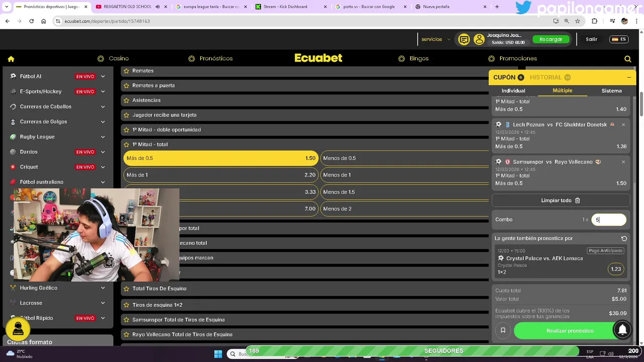
Task: Click Limpiar todo button
Action: [x=560, y=200]
